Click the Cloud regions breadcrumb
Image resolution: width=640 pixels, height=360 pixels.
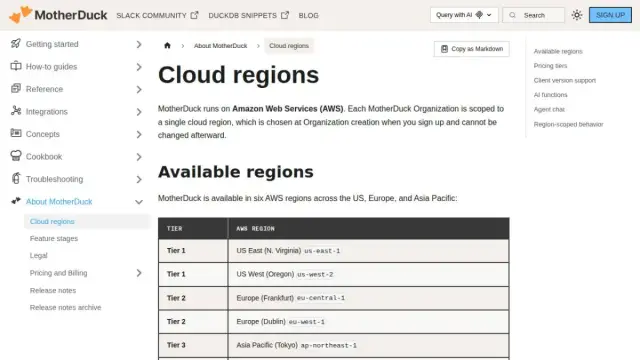pos(289,46)
